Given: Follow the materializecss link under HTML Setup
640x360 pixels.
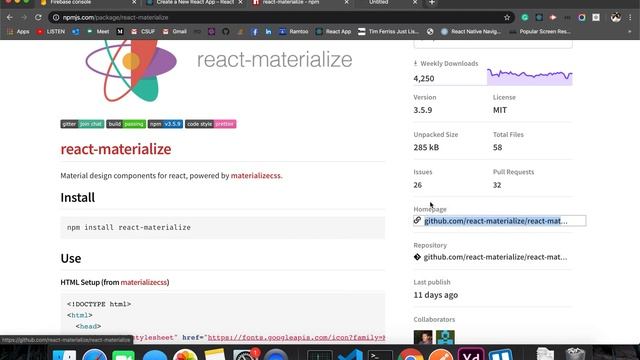Looking at the screenshot, I should [144, 282].
